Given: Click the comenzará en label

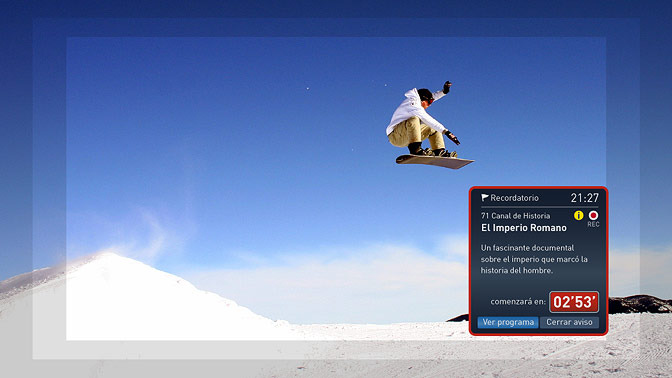Looking at the screenshot, I should [x=518, y=302].
